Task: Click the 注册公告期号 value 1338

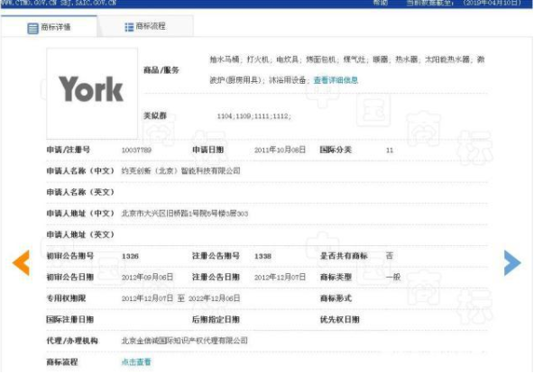Action: coord(262,256)
